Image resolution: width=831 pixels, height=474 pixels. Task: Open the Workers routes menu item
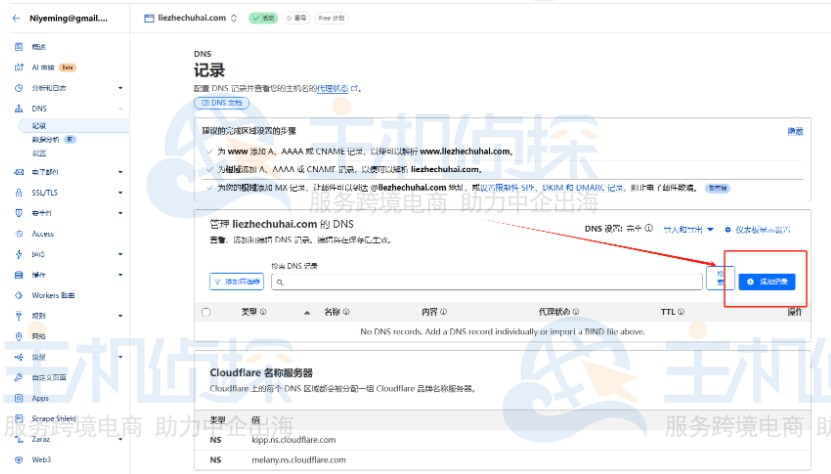pos(53,295)
